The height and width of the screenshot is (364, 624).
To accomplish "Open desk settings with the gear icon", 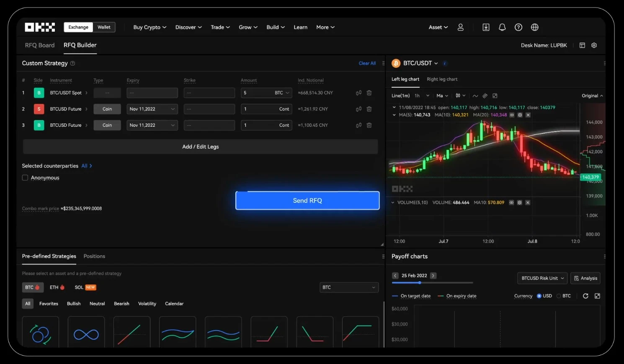I will pyautogui.click(x=594, y=45).
